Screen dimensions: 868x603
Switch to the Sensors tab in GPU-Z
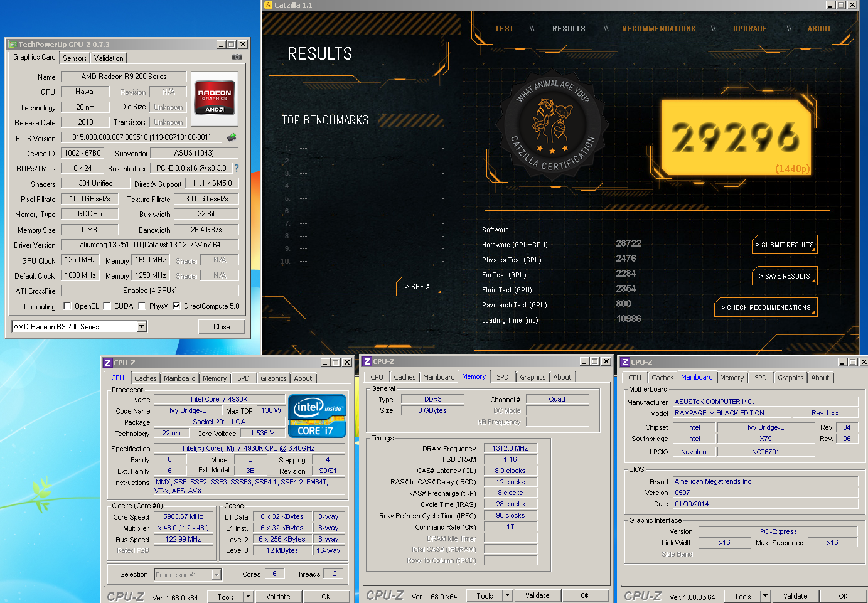75,58
